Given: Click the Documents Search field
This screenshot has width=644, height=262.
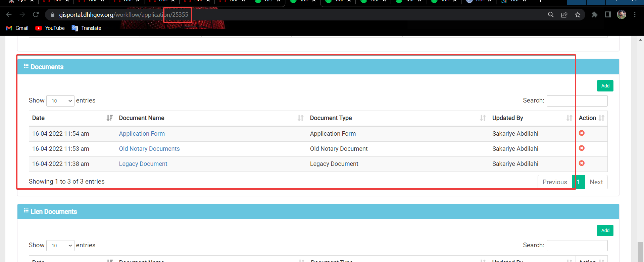Looking at the screenshot, I should (x=577, y=101).
